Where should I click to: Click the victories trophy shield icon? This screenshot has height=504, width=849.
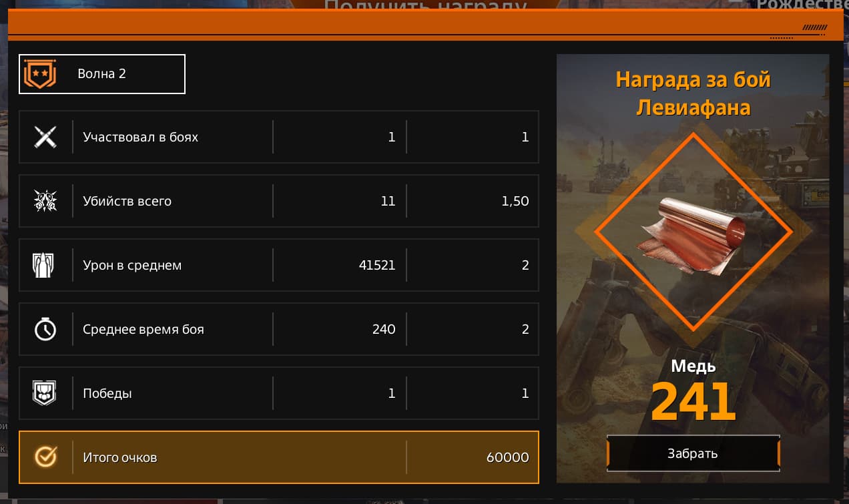(45, 393)
